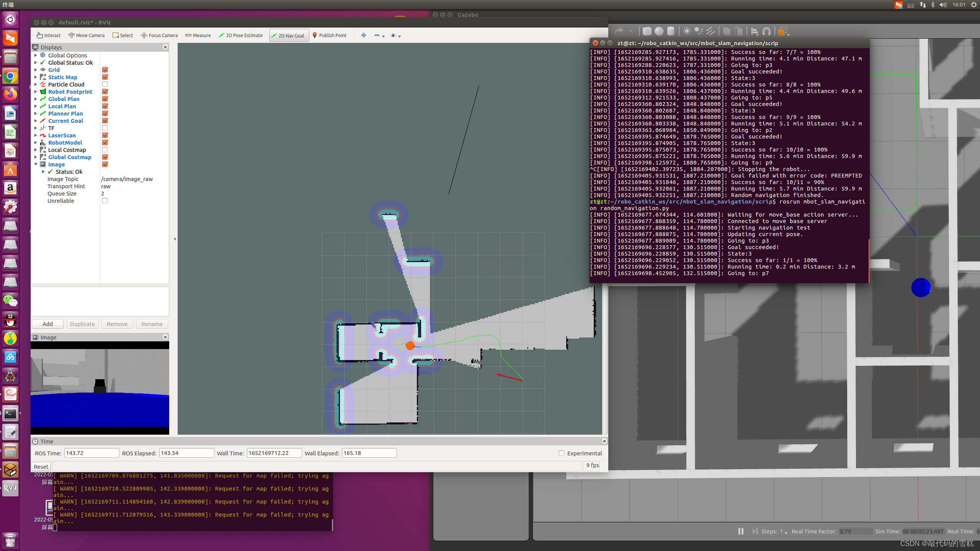
Task: Click the Gazebo redo arrow
Action: click(619, 31)
